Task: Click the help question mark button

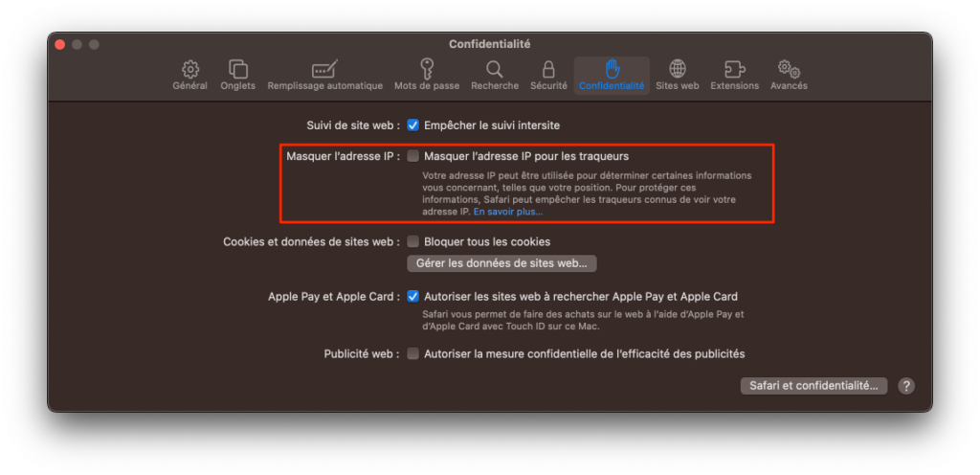Action: pyautogui.click(x=906, y=386)
